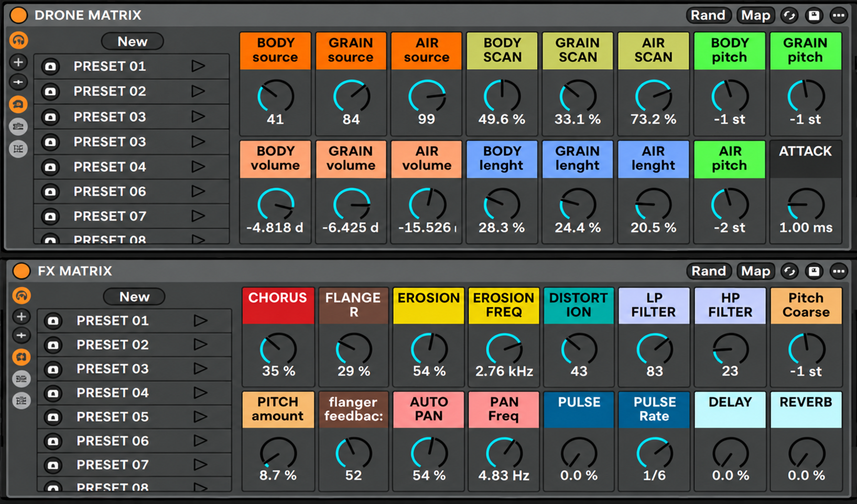
Task: Click the Map button in FX MATRIX
Action: point(755,271)
